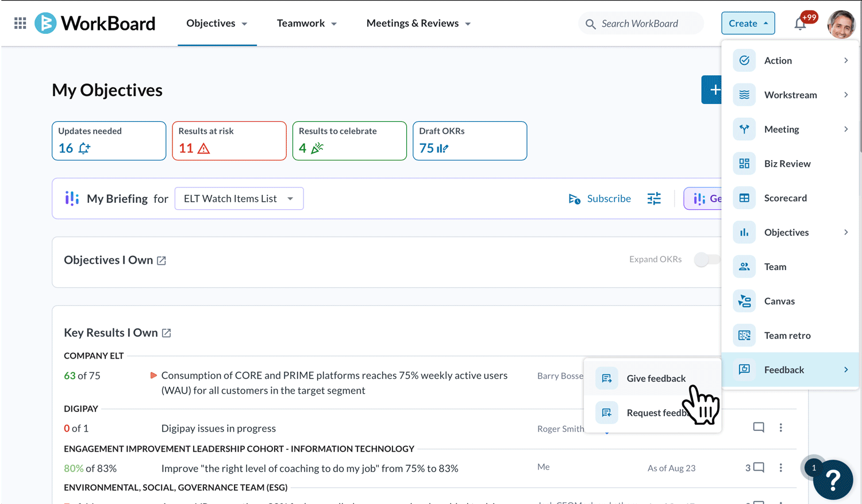Screen dimensions: 862x504
Task: Open the Updates needed card
Action: point(109,141)
